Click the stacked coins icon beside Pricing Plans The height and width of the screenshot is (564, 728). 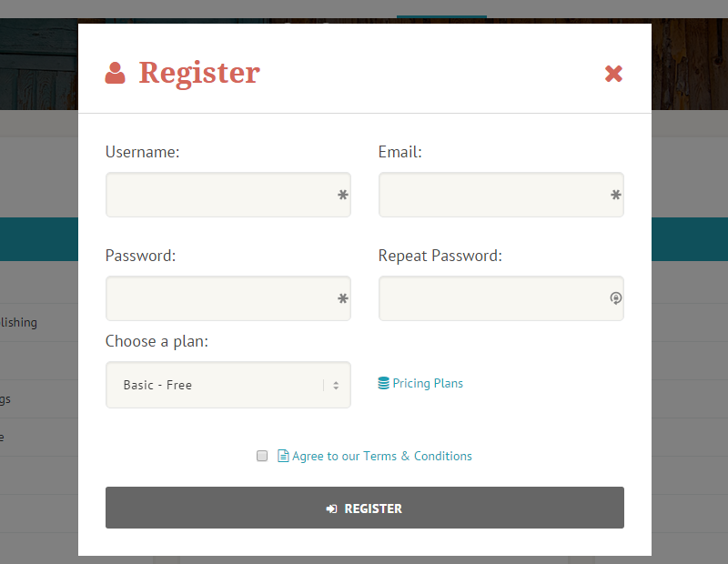(383, 383)
